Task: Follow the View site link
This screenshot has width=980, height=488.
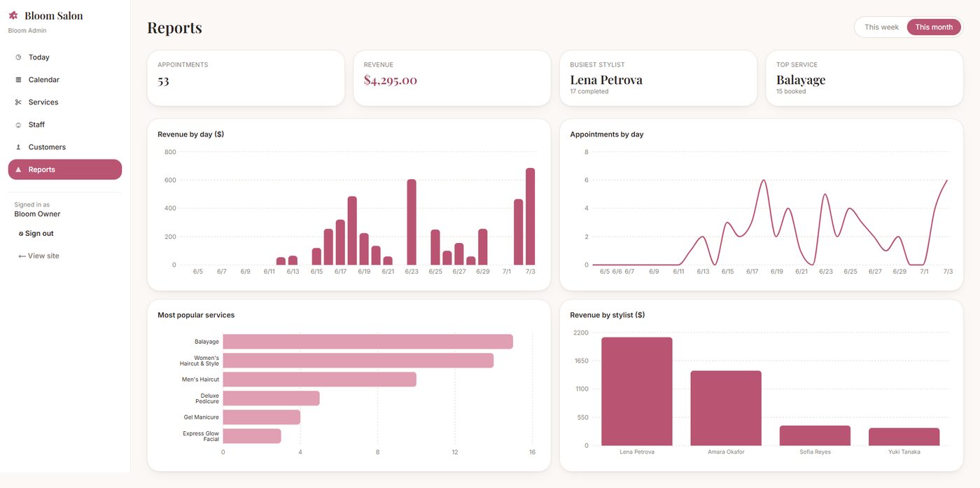Action: (x=39, y=256)
